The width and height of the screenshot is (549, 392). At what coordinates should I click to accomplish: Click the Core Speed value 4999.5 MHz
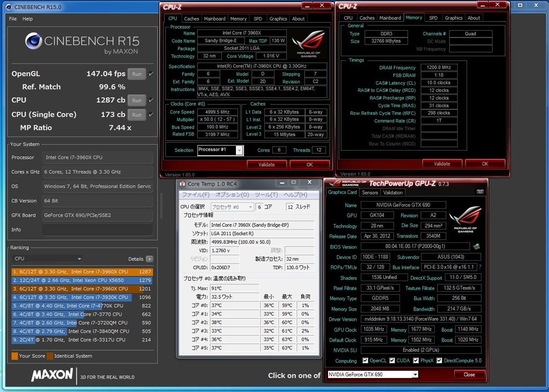tap(218, 112)
